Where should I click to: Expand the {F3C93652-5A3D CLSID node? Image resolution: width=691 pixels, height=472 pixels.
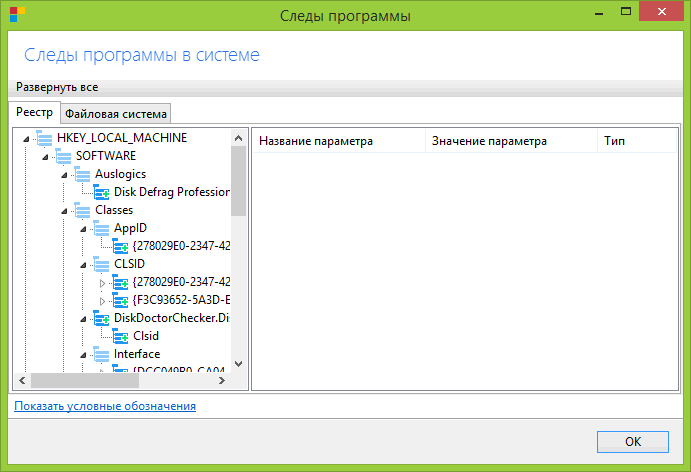click(x=101, y=300)
